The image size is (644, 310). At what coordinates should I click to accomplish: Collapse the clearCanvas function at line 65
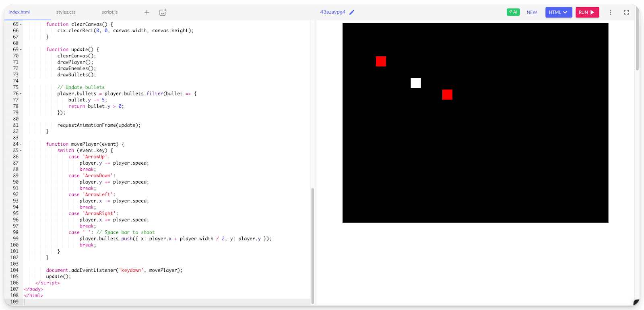tap(21, 25)
